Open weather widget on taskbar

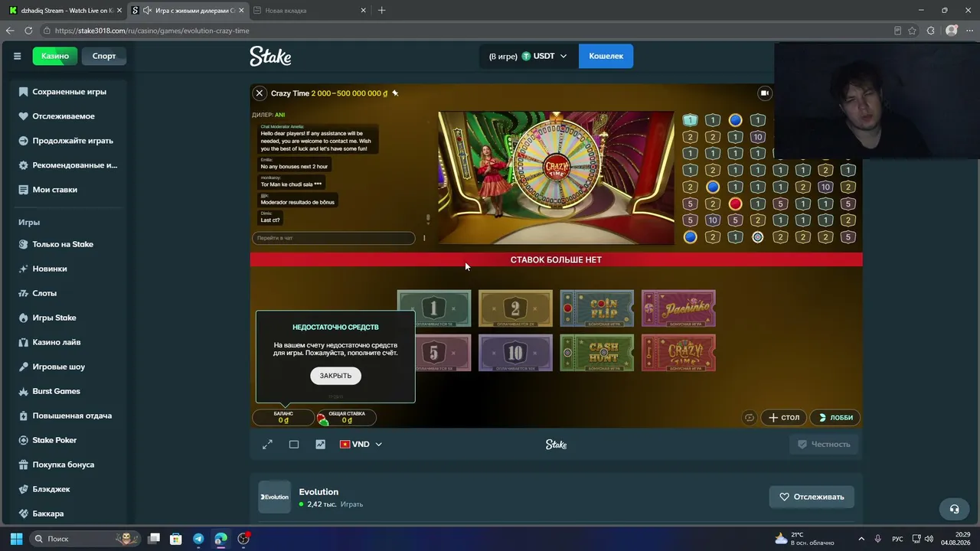804,539
